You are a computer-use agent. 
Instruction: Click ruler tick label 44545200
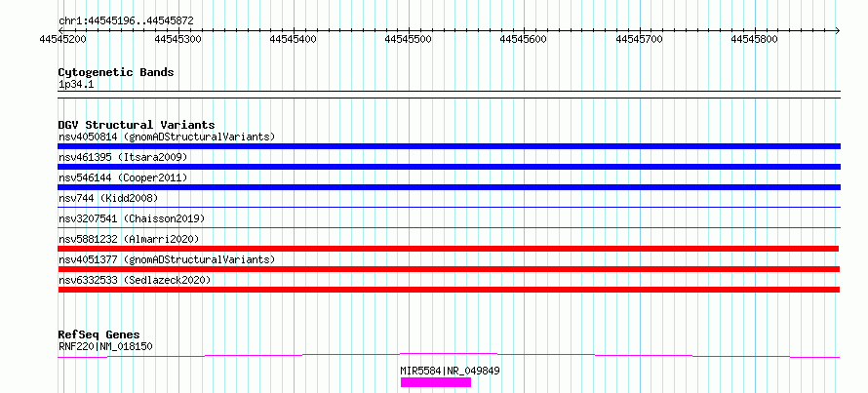[x=63, y=39]
